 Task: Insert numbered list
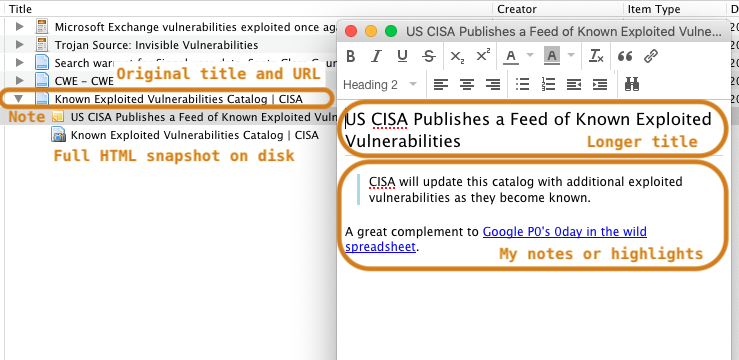coord(548,84)
